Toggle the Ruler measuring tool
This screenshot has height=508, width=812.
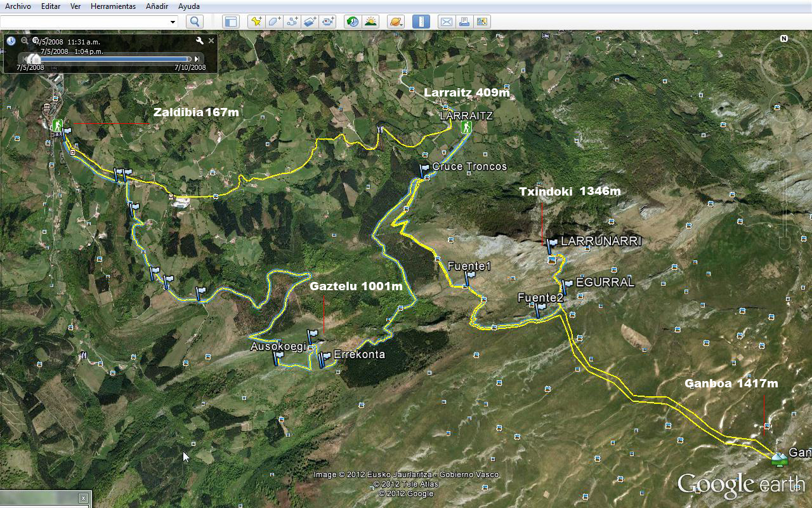(421, 22)
